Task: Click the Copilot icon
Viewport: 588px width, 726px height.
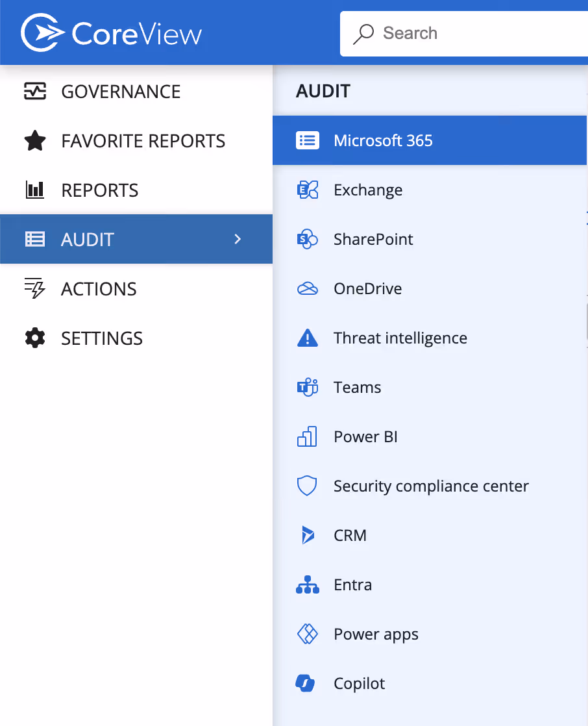Action: coord(307,683)
